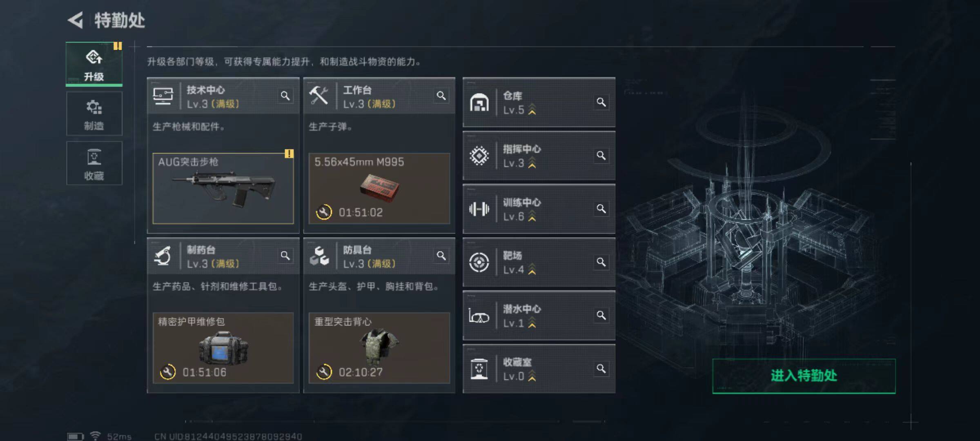Click the 指挥中心 command center icon

479,156
